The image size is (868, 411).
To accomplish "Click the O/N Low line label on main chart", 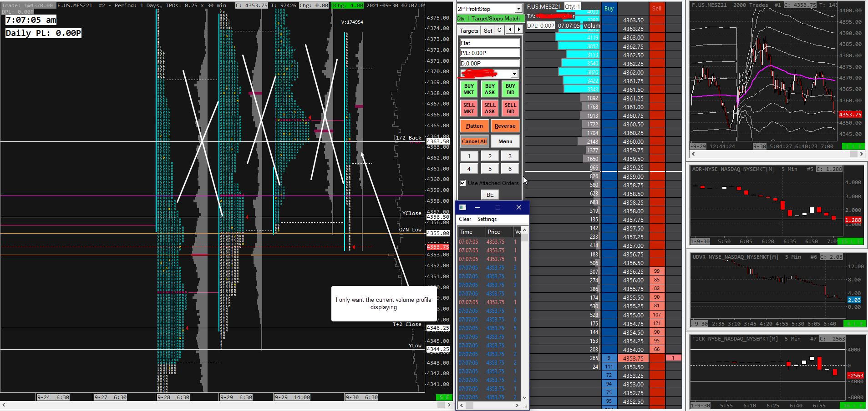I will point(410,230).
